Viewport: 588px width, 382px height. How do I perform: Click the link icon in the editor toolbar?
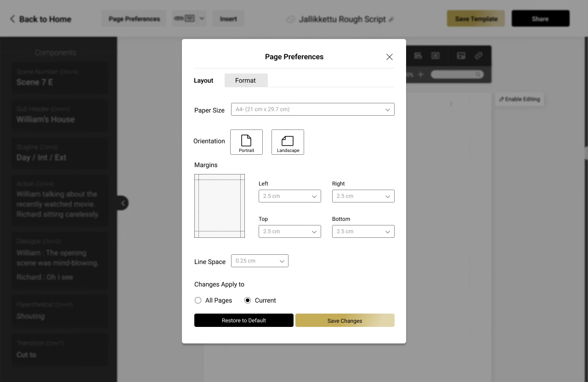point(479,56)
